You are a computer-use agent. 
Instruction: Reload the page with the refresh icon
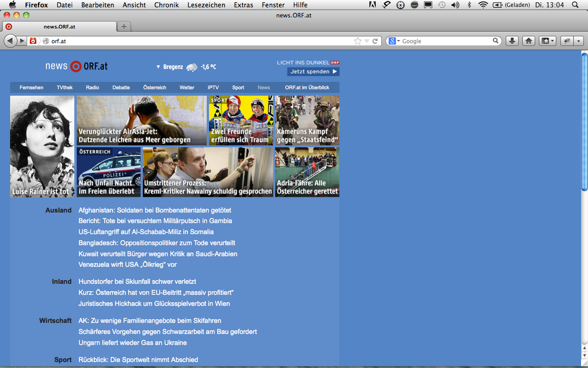375,41
